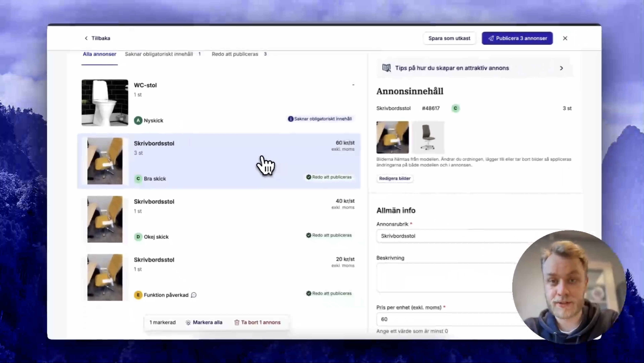Click the trash can delete icon
644x363 pixels.
coord(236,322)
